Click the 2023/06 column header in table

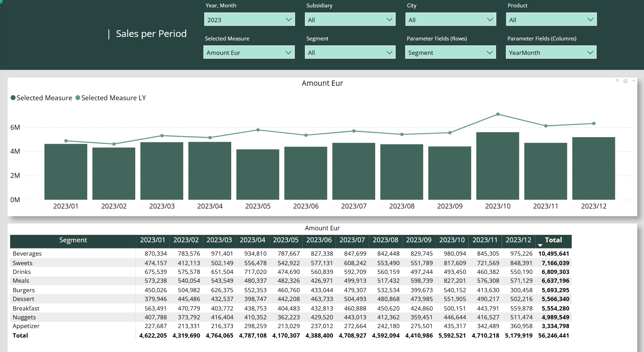[319, 240]
